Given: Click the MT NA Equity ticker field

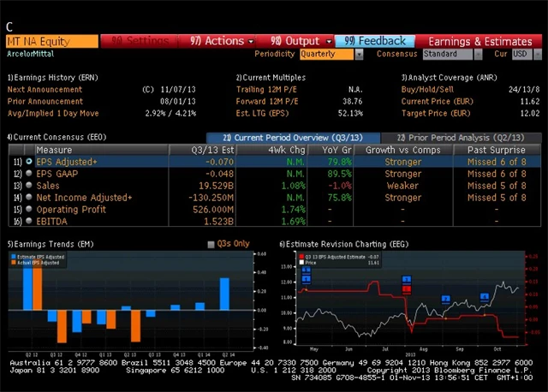Looking at the screenshot, I should pyautogui.click(x=52, y=41).
